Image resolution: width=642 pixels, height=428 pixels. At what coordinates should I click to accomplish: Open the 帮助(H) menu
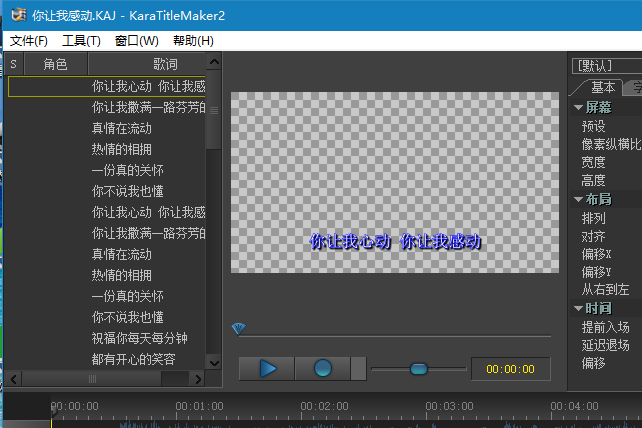[x=193, y=41]
